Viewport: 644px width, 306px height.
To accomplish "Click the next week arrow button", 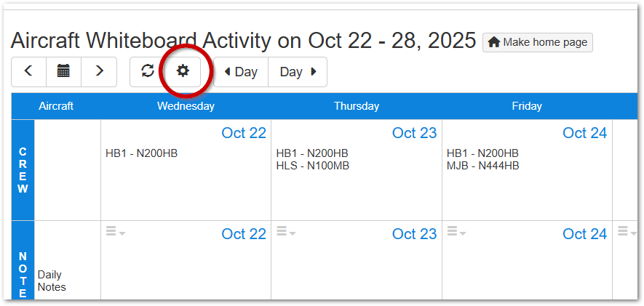I will click(x=99, y=71).
